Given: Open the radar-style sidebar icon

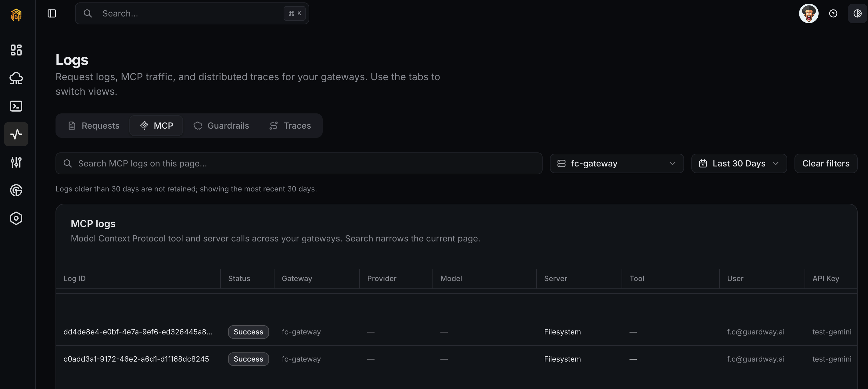Looking at the screenshot, I should (x=16, y=190).
